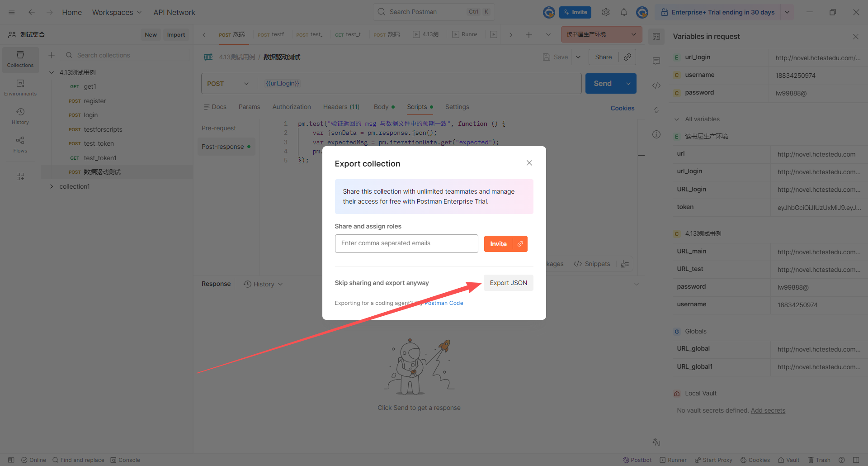Screen dimensions: 868x466
Task: Open API Network menu
Action: tap(174, 12)
